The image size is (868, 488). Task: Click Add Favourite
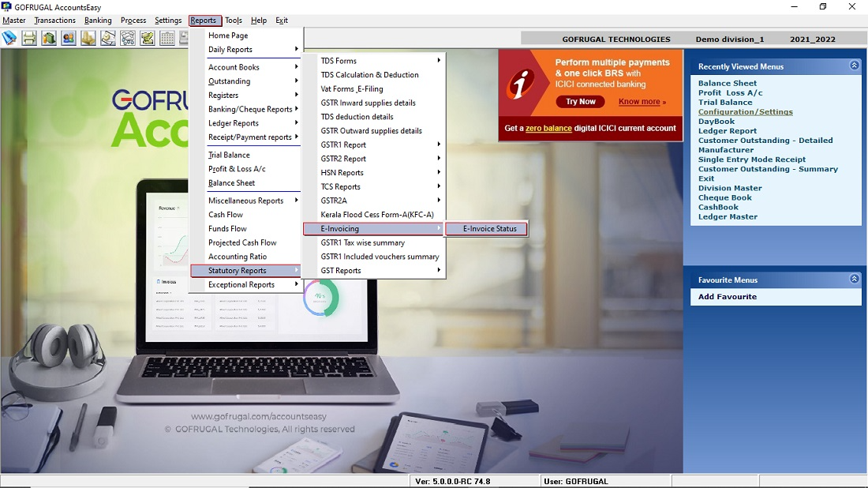pyautogui.click(x=727, y=296)
